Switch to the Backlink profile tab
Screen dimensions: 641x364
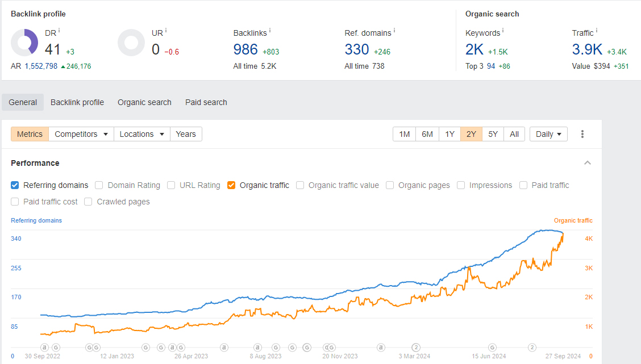pyautogui.click(x=77, y=102)
